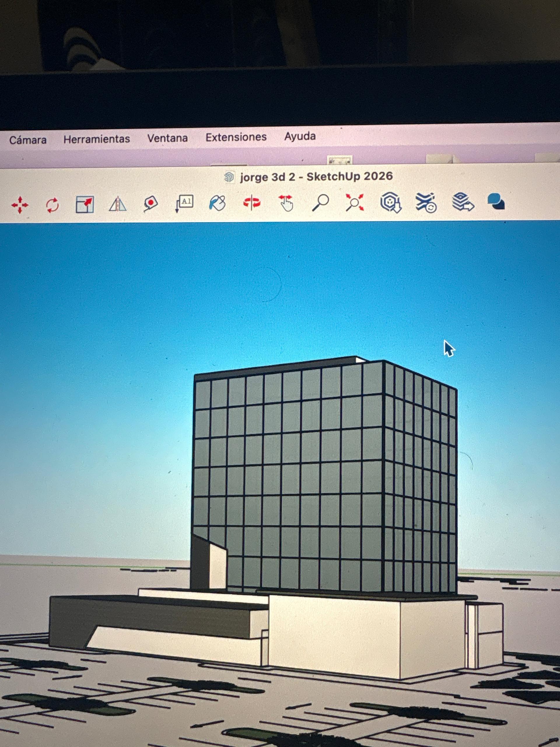Click the blue chat bubbles icon
Viewport: 560px width, 747px height.
point(496,201)
